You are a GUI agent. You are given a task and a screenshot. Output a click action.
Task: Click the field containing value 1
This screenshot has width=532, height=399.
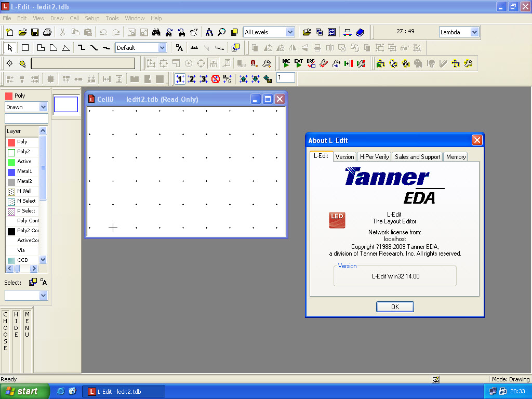(x=286, y=78)
